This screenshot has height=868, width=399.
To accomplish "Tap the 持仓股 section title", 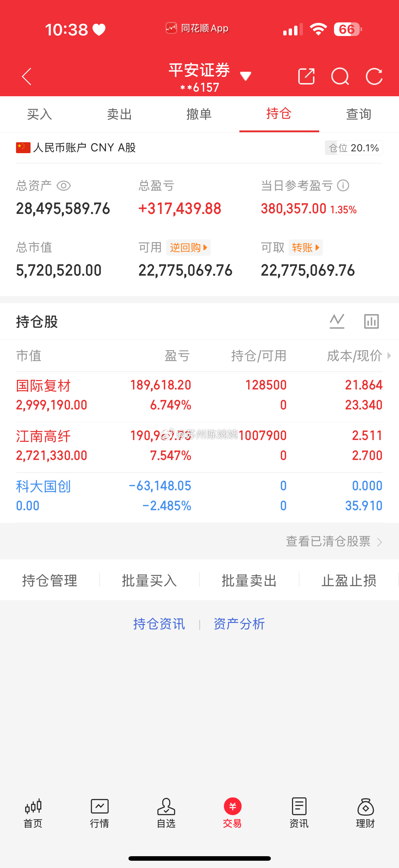I will coord(37,321).
